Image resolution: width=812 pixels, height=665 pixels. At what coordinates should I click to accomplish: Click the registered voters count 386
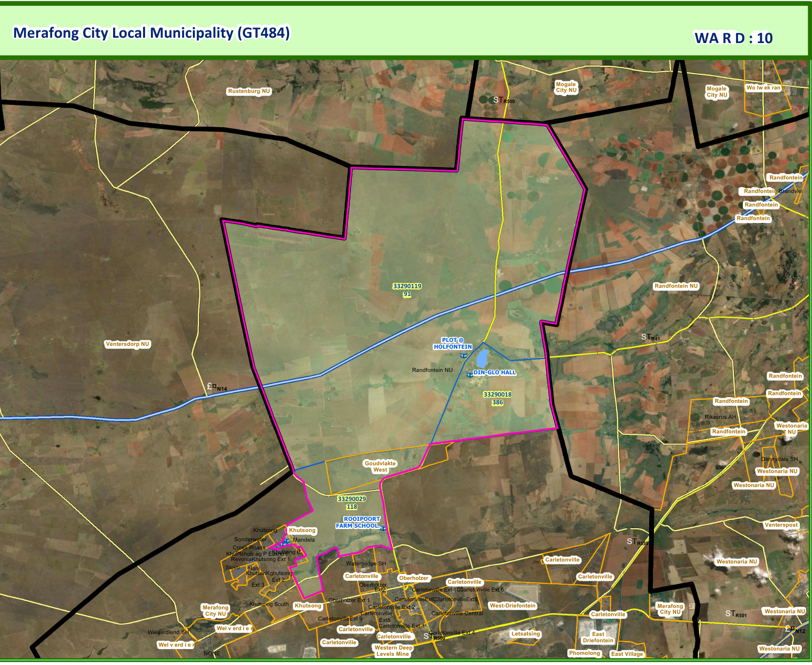pos(497,402)
